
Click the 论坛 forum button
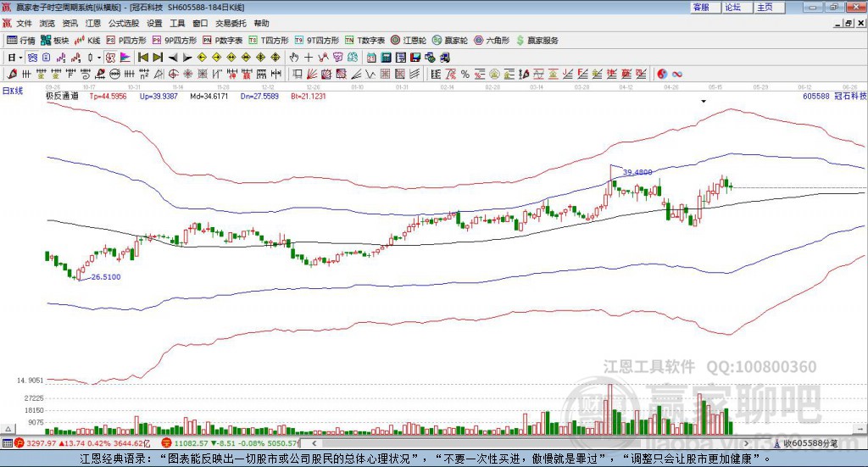pos(737,7)
